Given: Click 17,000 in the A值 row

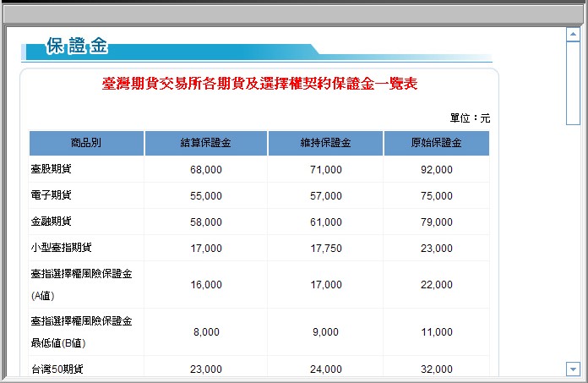Looking at the screenshot, I should click(x=326, y=285).
